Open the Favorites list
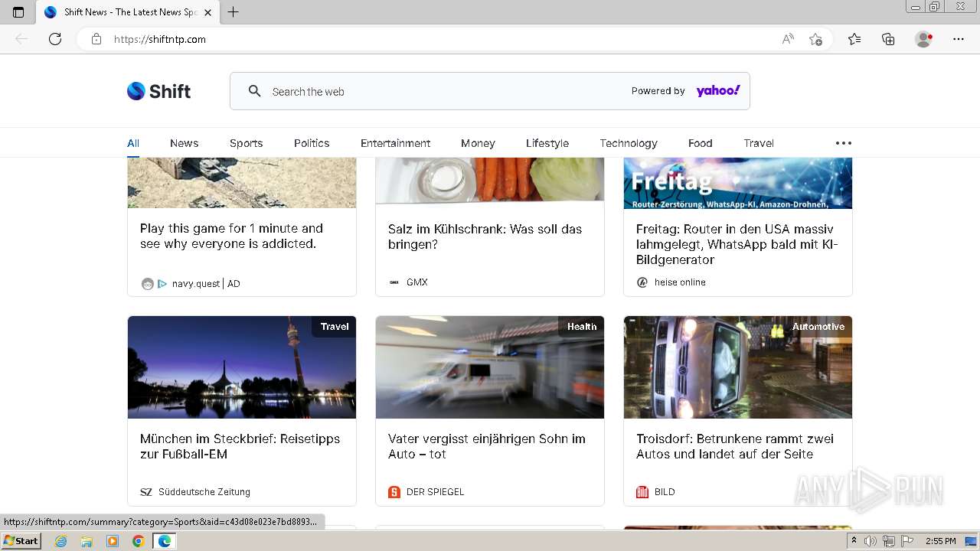The image size is (980, 551). [854, 39]
